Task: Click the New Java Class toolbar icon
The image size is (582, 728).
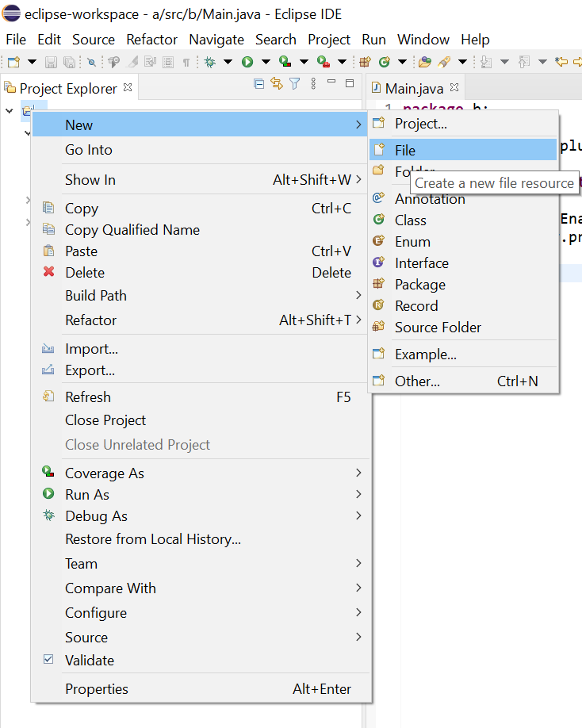Action: click(385, 62)
